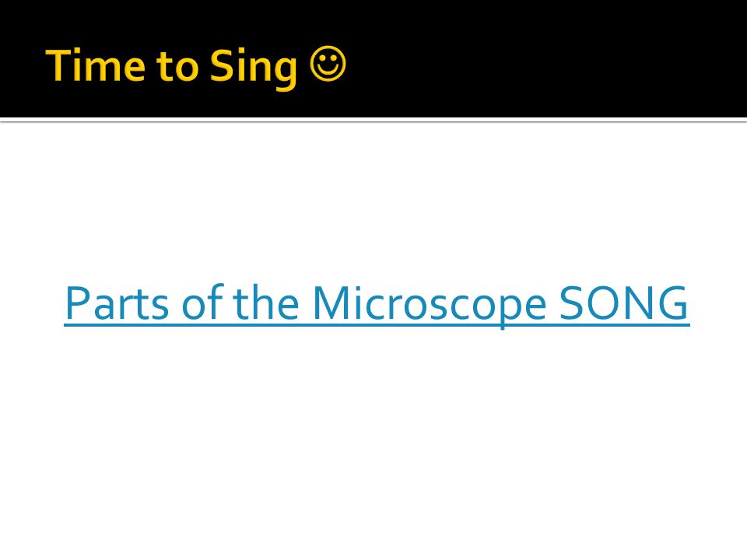
Task: Click the capital T starting the title
Action: coord(57,65)
